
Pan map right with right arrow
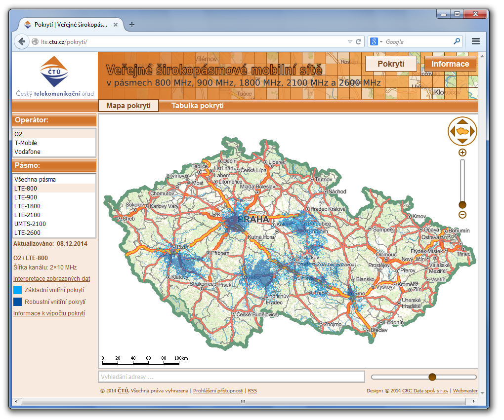(x=472, y=131)
